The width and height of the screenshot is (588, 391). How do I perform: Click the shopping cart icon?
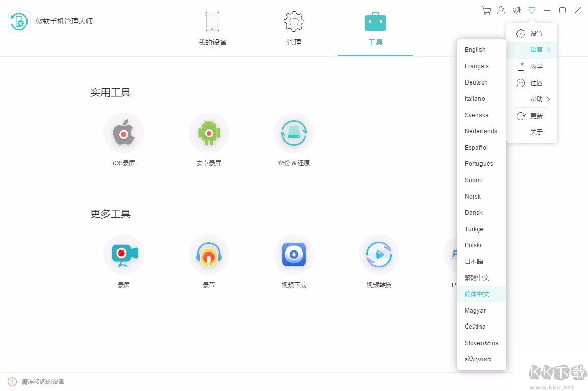[487, 11]
